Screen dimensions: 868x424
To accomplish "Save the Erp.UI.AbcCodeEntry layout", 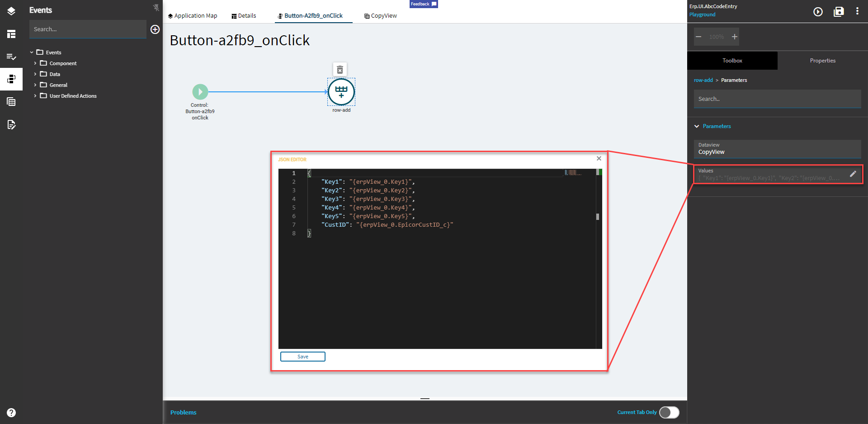I will 839,12.
